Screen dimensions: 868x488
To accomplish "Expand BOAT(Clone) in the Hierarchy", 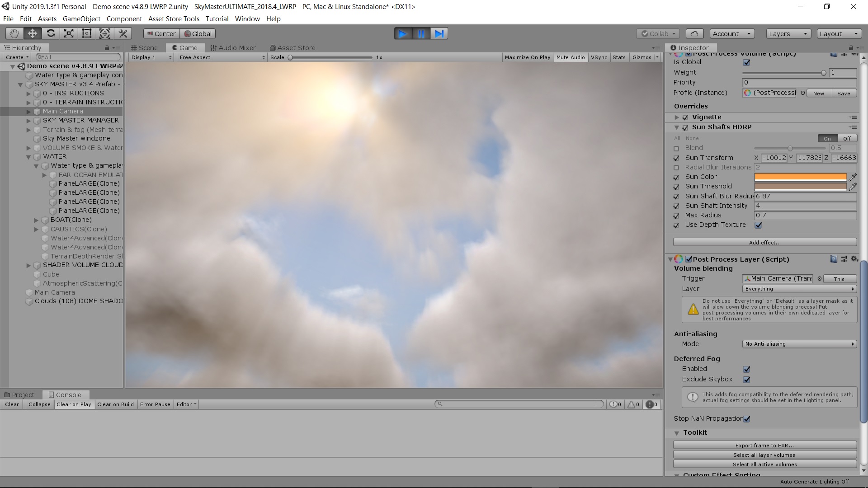I will pyautogui.click(x=36, y=220).
